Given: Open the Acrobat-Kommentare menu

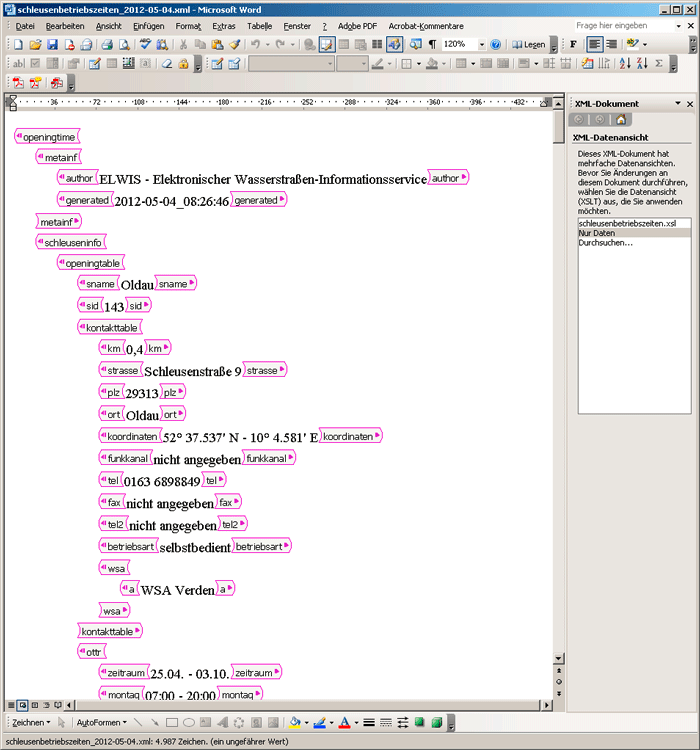Looking at the screenshot, I should tap(426, 26).
